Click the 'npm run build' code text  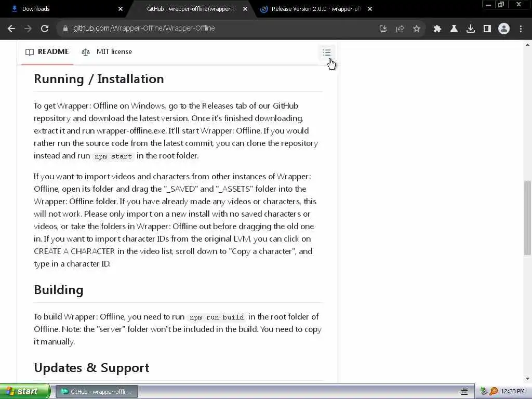click(217, 317)
